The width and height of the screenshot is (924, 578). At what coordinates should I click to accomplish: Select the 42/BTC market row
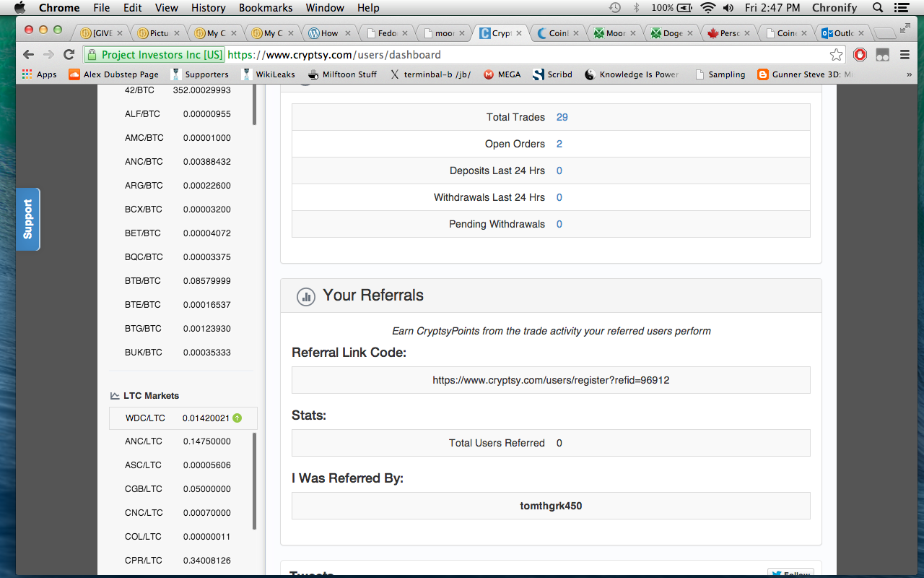click(178, 90)
